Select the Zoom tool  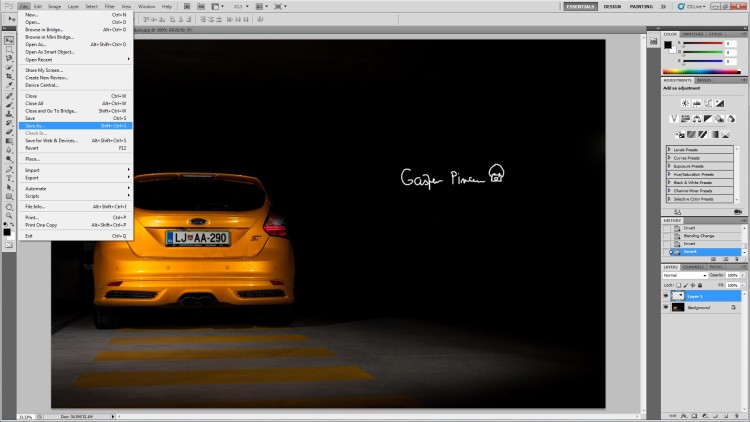pos(9,216)
